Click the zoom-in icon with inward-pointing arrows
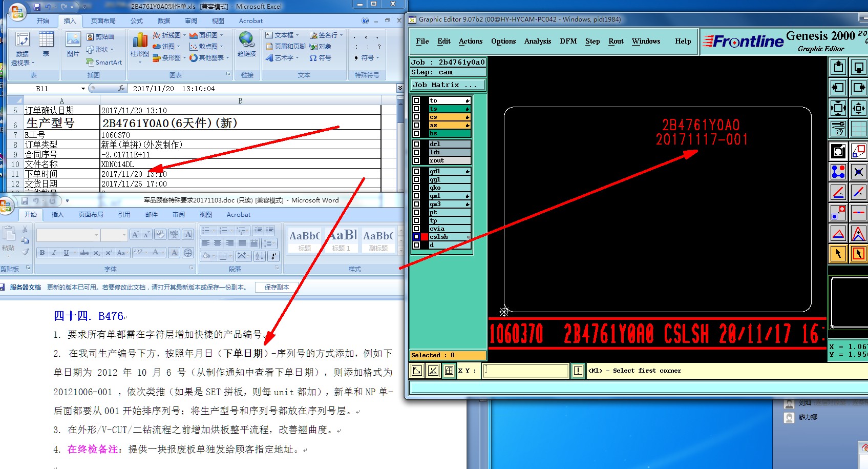This screenshot has height=469, width=868. pyautogui.click(x=859, y=108)
